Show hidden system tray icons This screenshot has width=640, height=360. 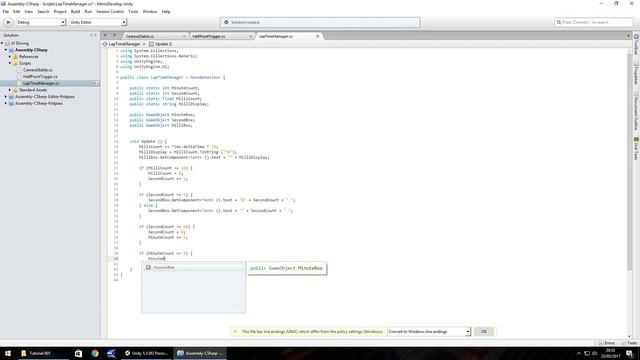tap(579, 353)
